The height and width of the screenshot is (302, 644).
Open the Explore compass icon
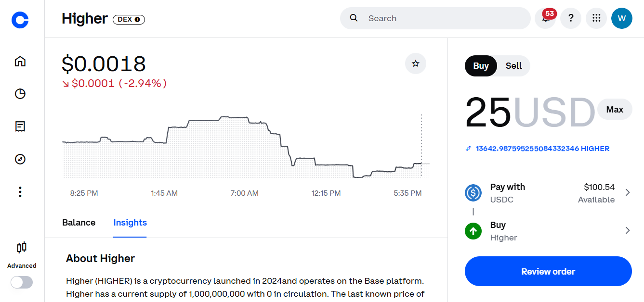20,159
